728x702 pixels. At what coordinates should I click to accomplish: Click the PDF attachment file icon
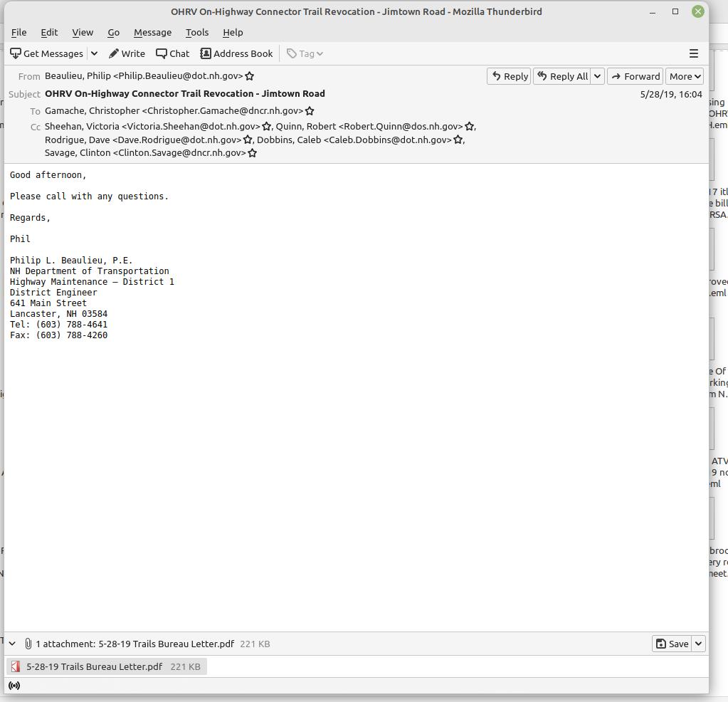(16, 666)
